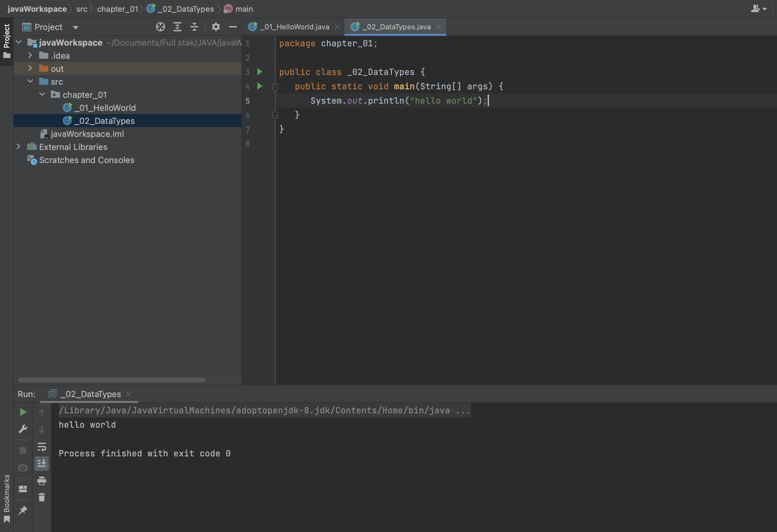
Task: Click the Select Opened File crosshair icon
Action: [x=160, y=27]
